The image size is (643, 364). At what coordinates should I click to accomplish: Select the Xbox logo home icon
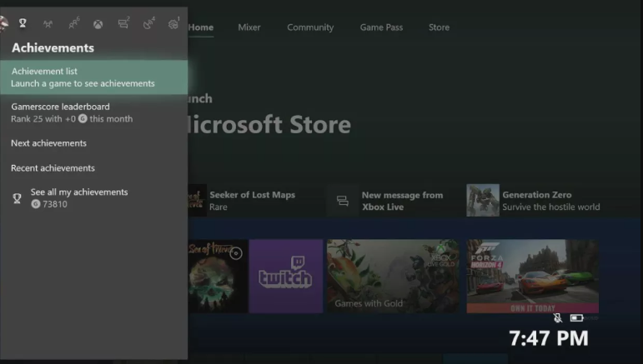point(98,24)
